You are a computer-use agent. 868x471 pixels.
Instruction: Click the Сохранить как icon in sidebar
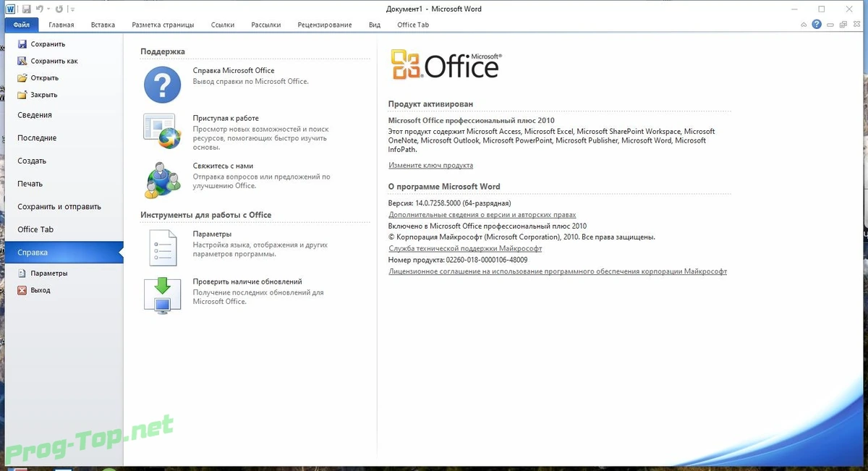pyautogui.click(x=22, y=61)
